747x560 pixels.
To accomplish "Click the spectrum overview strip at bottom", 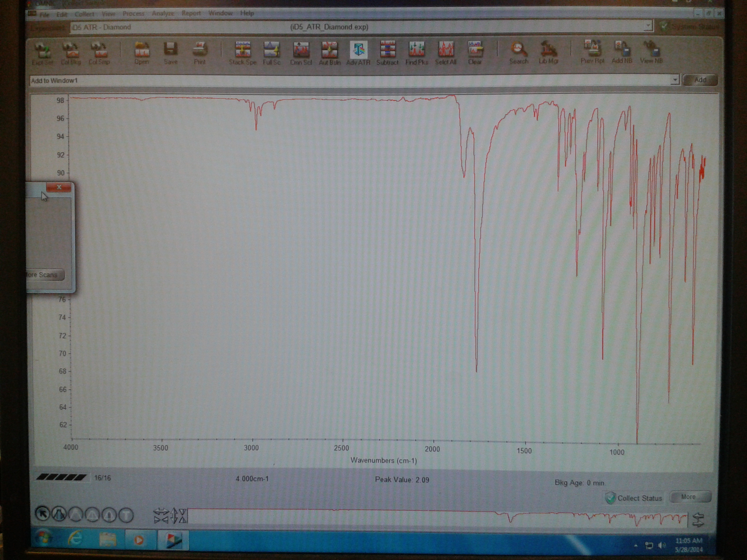I will [x=437, y=517].
